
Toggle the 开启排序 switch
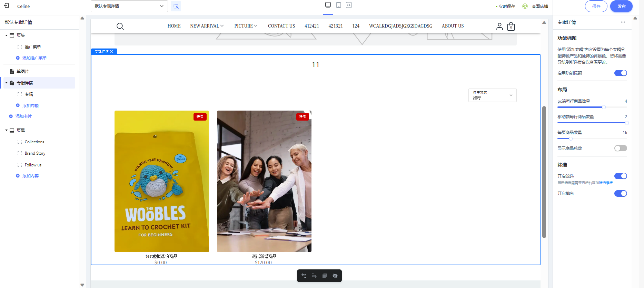point(621,193)
